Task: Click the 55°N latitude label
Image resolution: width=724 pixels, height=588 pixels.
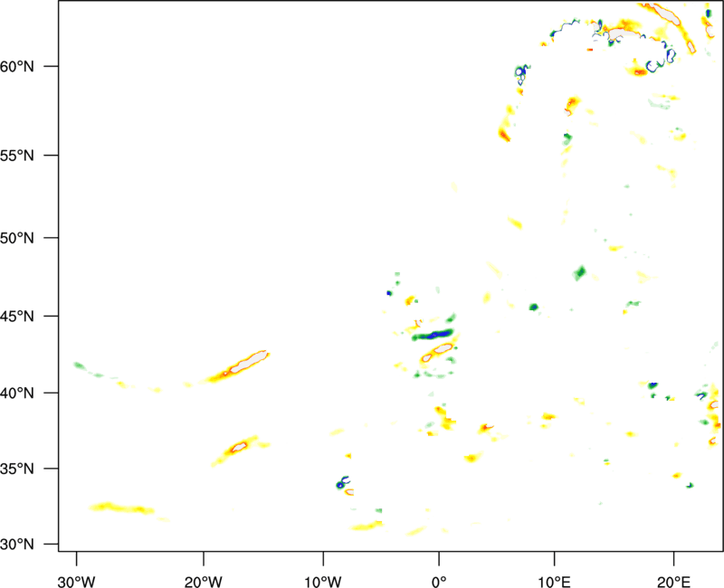Action: click(17, 155)
